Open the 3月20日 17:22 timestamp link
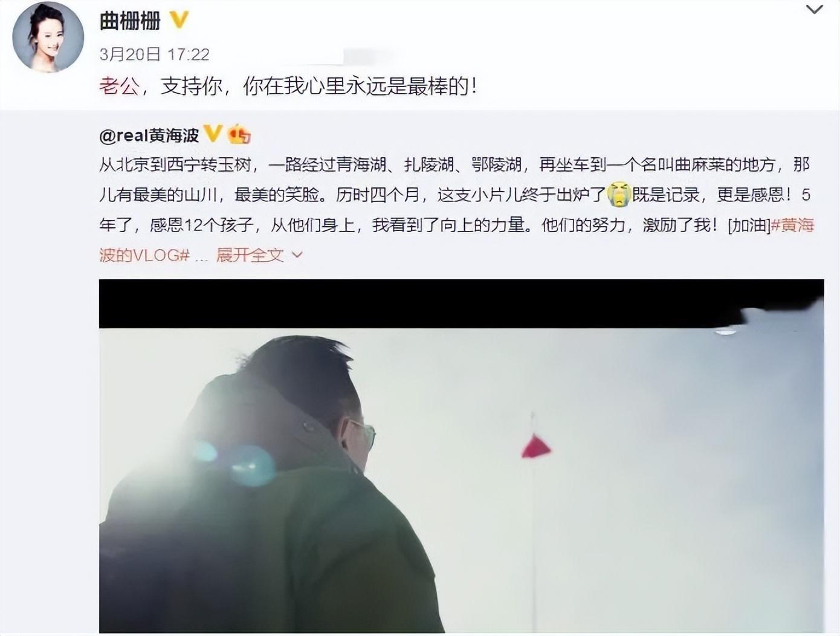 (x=154, y=54)
